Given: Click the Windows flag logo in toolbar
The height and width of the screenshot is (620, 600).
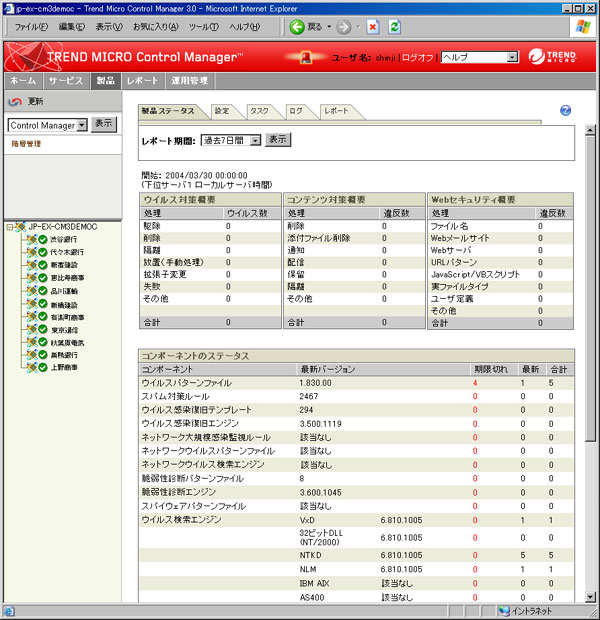Looking at the screenshot, I should point(583,27).
